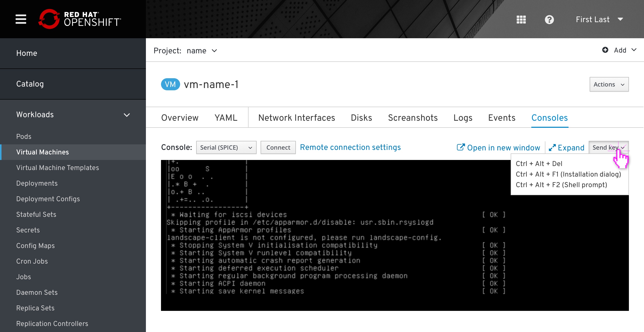
Task: Click the Actions dropdown button
Action: tap(609, 84)
